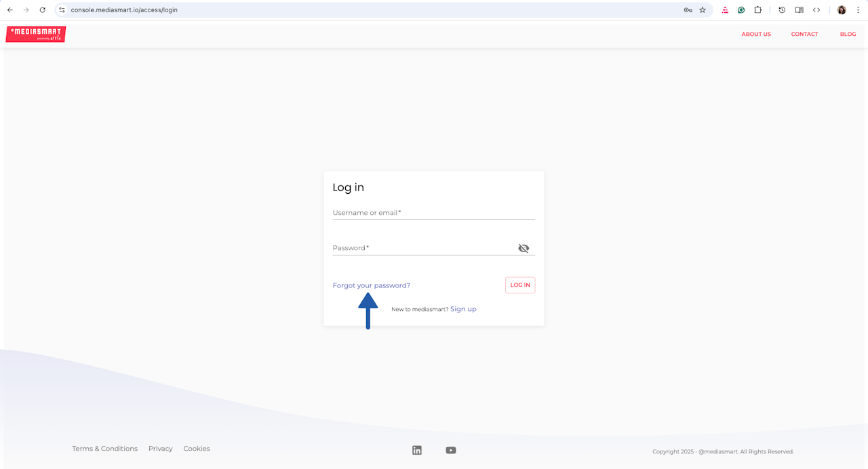Go to the BLOG page
This screenshot has width=868, height=469.
click(848, 34)
